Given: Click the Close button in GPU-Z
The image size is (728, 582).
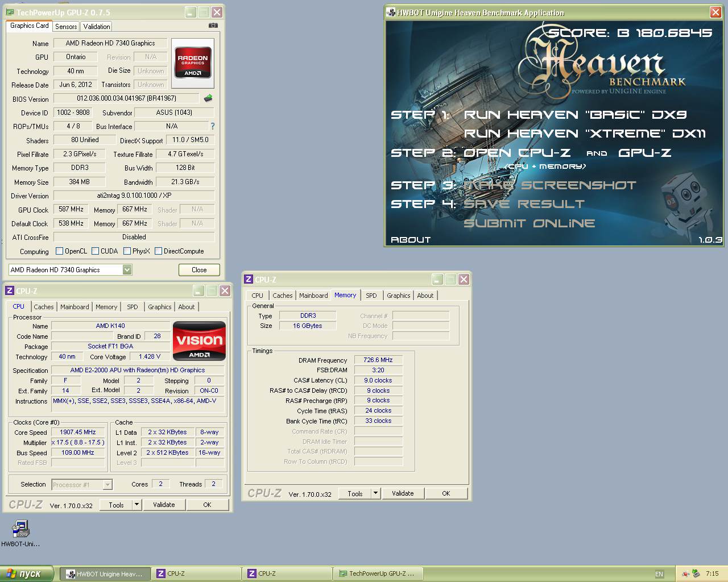Looking at the screenshot, I should pos(199,270).
